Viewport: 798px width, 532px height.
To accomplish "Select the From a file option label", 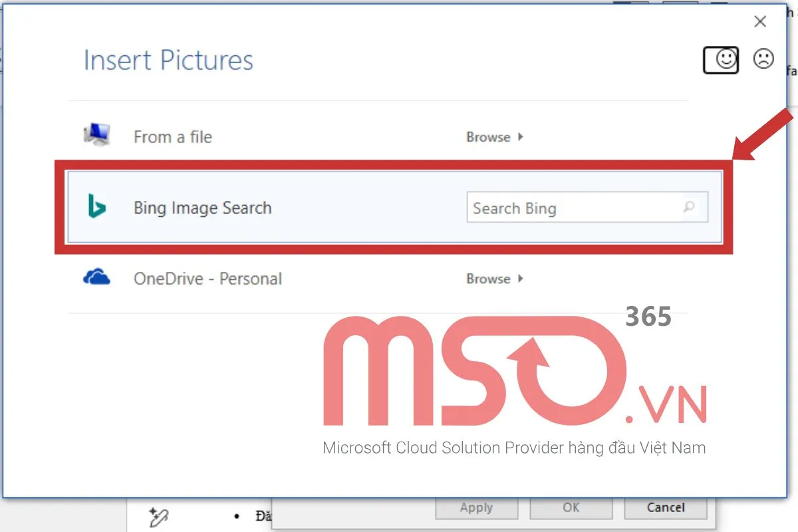I will (x=173, y=137).
